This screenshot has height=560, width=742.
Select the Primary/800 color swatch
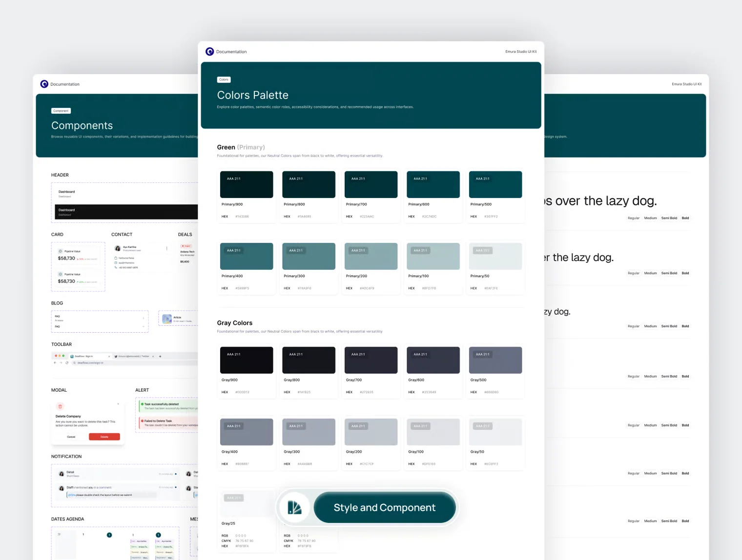click(x=309, y=184)
